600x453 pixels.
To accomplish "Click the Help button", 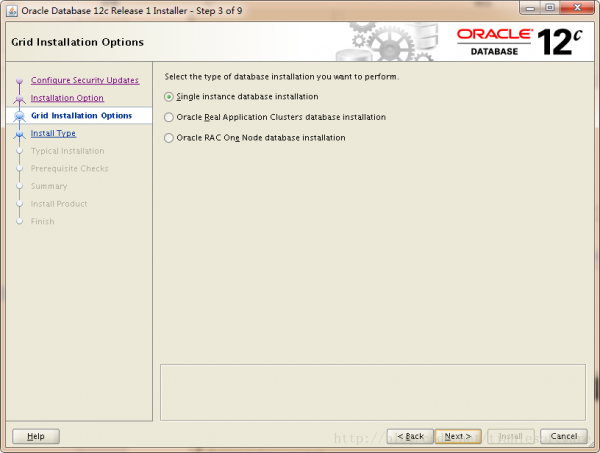I will 36,436.
